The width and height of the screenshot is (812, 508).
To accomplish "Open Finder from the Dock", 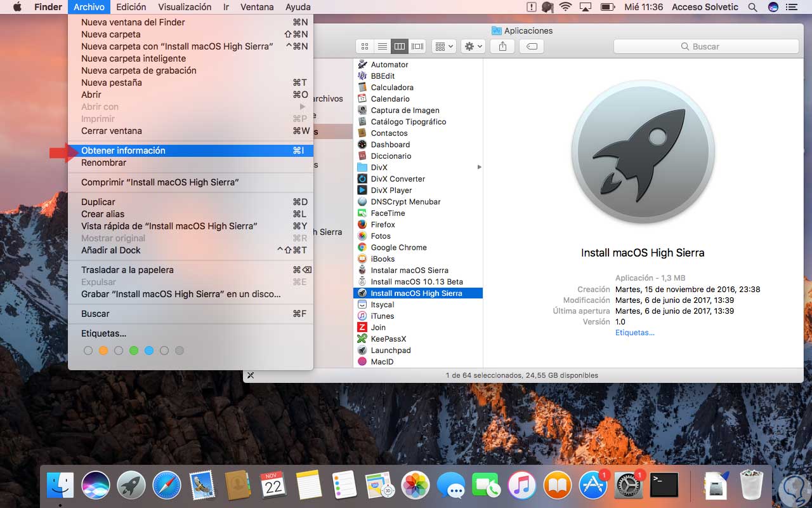I will (x=60, y=486).
